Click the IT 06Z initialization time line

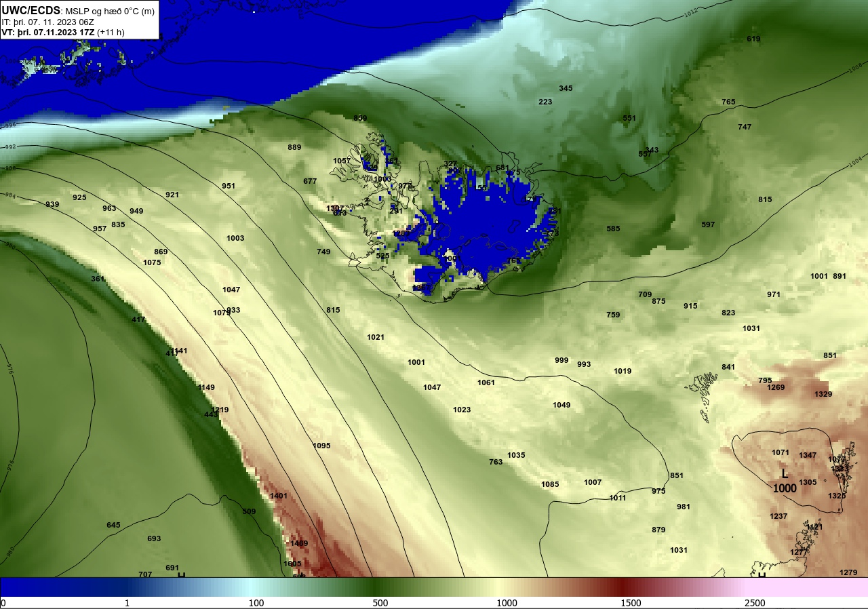coord(47,22)
